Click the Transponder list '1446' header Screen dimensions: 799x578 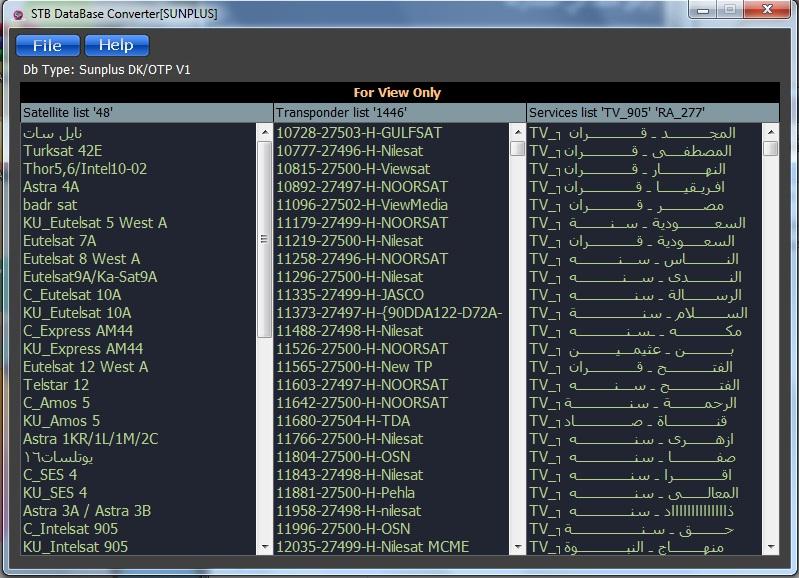pos(400,113)
